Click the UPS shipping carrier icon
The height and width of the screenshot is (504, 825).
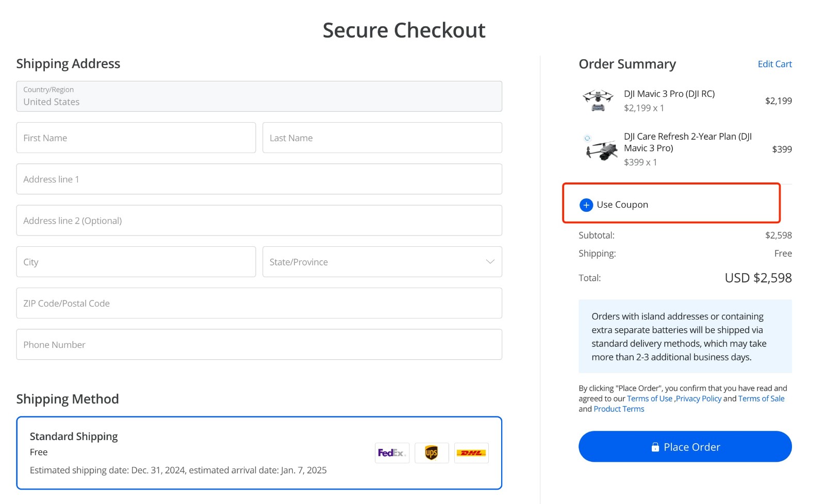coord(432,452)
